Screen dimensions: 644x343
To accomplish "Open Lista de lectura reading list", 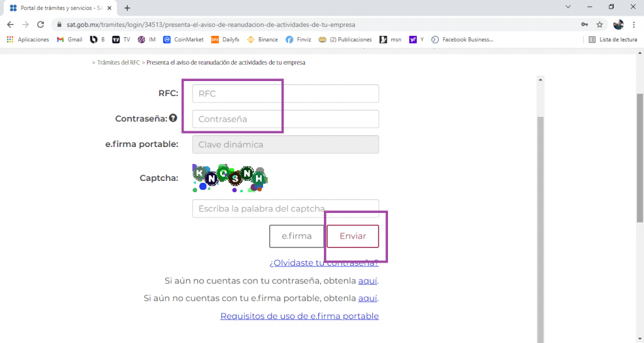I will [613, 40].
